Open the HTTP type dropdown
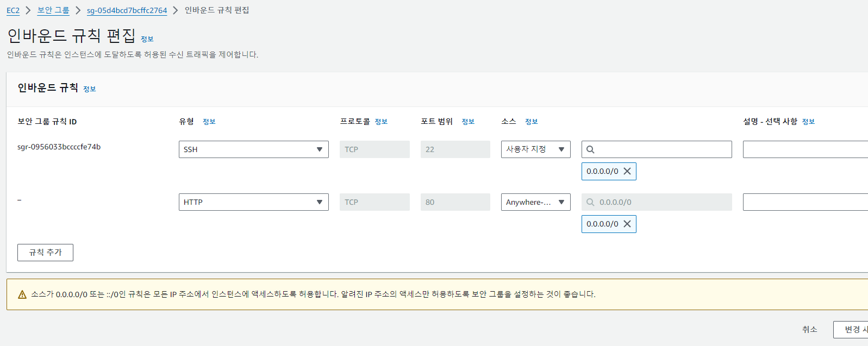 click(x=254, y=202)
